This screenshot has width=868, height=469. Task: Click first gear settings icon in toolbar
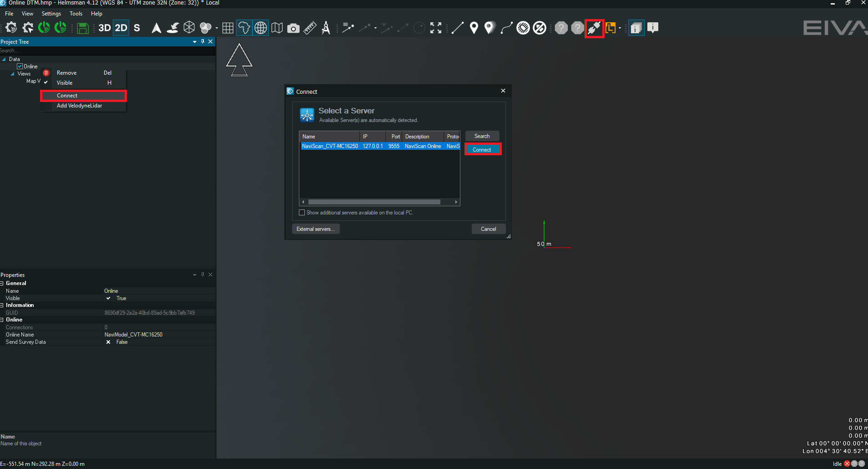tap(11, 28)
